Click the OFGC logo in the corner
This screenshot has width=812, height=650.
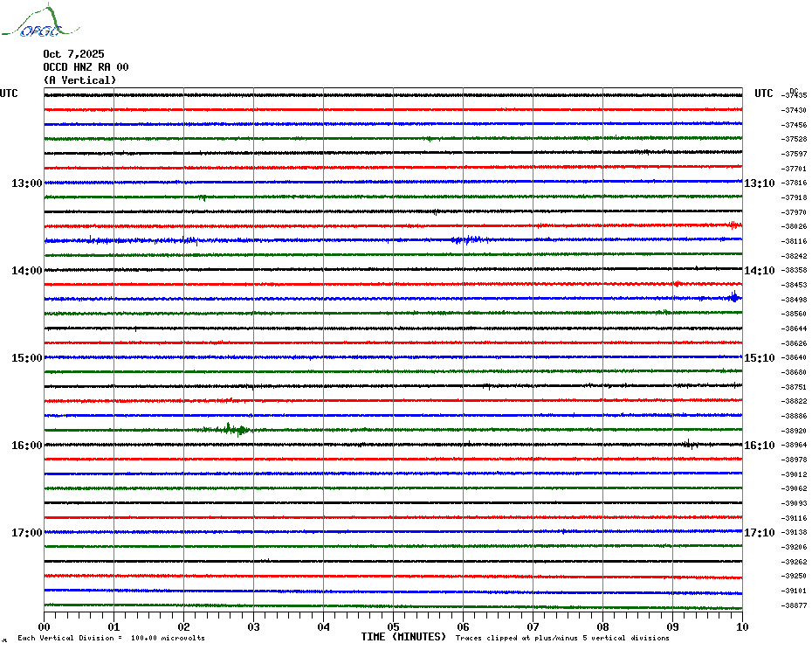(32, 24)
